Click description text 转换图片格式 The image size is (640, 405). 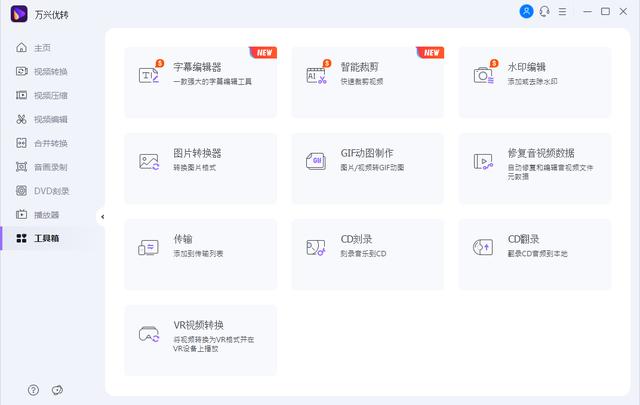pos(195,167)
